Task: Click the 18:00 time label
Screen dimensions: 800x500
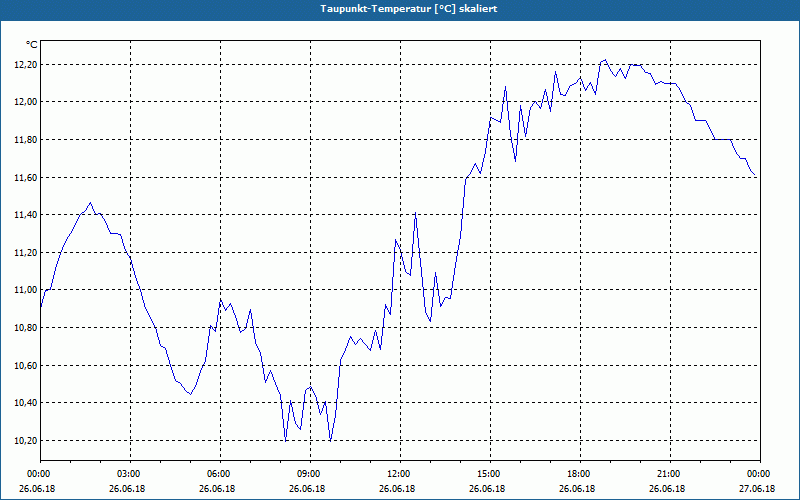Action: tap(580, 474)
